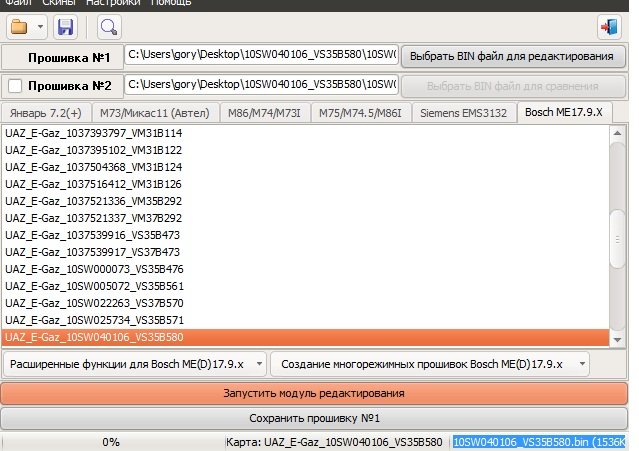Screen dimensions: 639x451
Task: Click the open folder icon in toolbar
Action: coord(18,27)
